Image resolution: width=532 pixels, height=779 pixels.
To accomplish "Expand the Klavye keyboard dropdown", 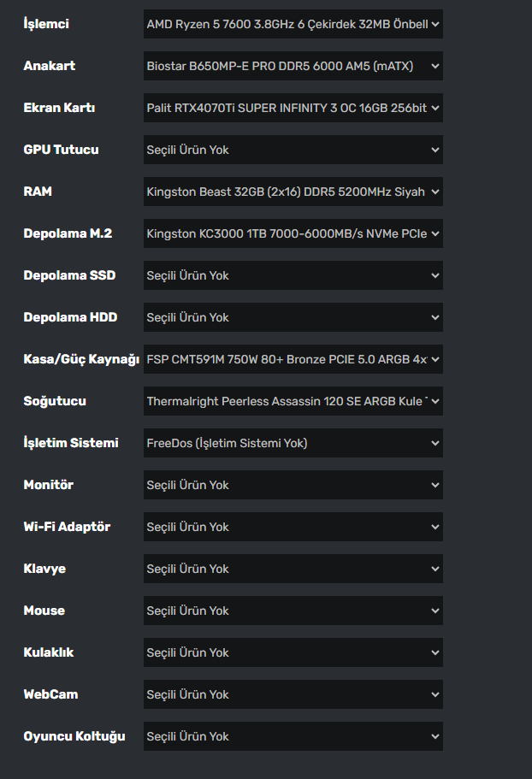I will click(293, 569).
